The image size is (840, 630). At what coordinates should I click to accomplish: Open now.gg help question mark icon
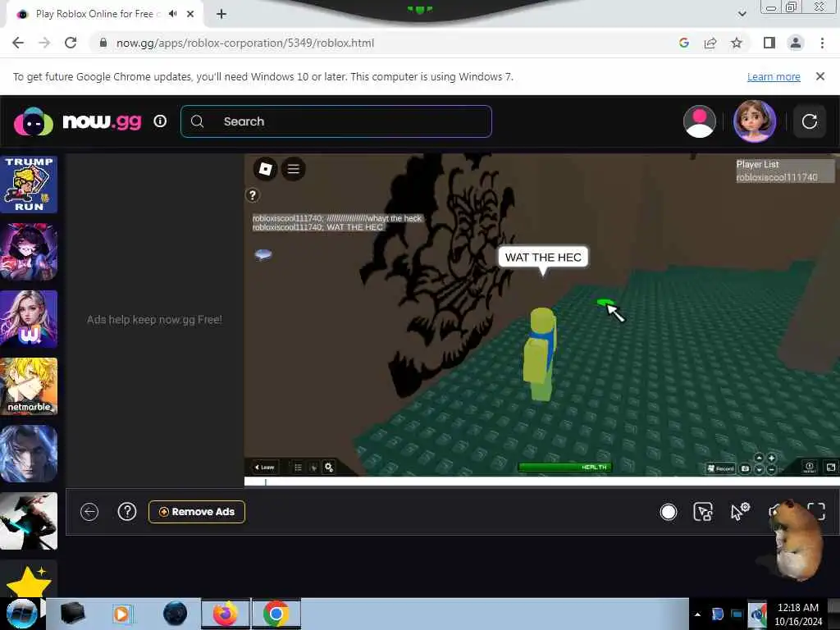pyautogui.click(x=127, y=512)
